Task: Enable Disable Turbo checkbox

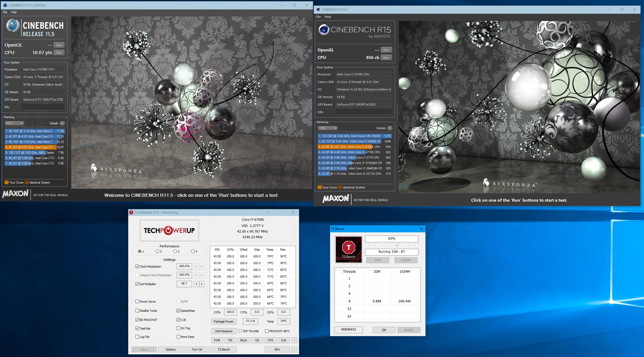Action: [137, 311]
